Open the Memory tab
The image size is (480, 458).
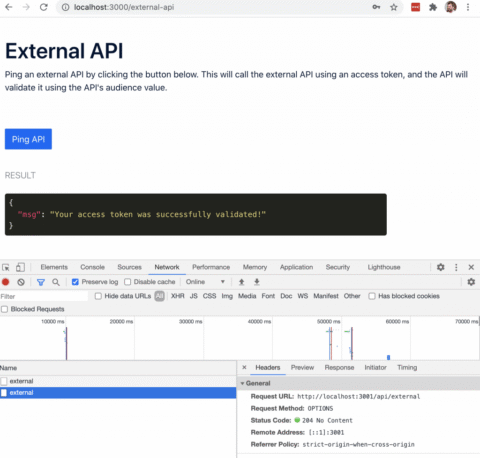255,267
